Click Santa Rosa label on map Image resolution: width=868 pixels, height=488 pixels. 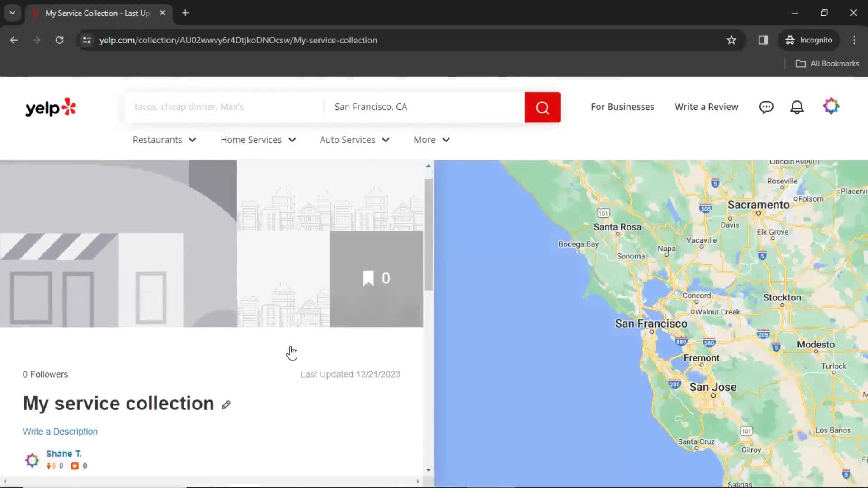point(617,227)
